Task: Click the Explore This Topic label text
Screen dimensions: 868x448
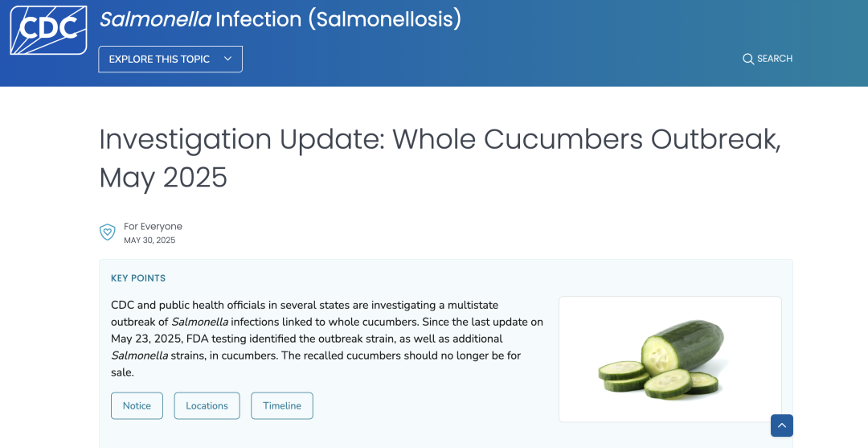Action: click(x=159, y=60)
